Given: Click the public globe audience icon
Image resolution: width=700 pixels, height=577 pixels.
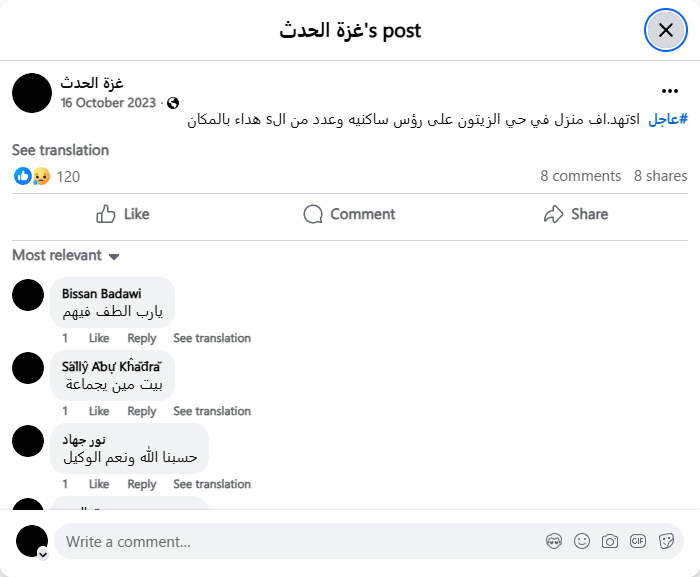Looking at the screenshot, I should pos(173,103).
